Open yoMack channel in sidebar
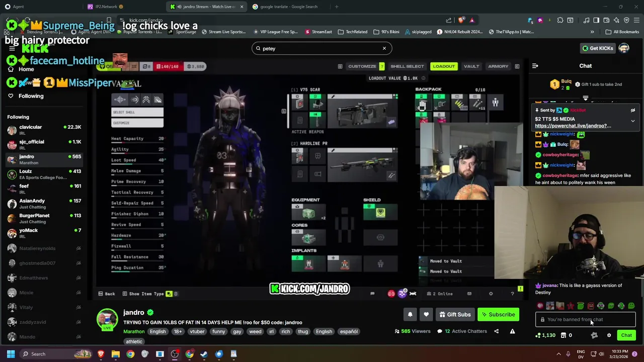 coord(44,233)
